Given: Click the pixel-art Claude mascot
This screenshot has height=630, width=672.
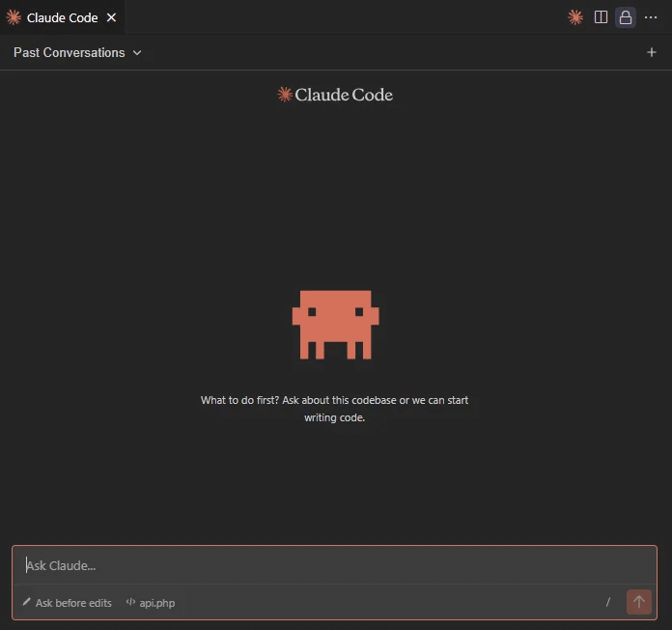Looking at the screenshot, I should [x=335, y=325].
